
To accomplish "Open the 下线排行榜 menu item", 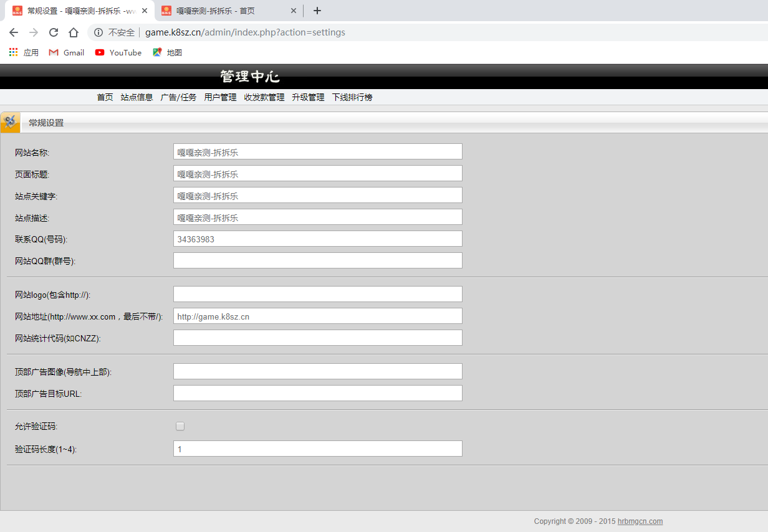I will coord(352,97).
